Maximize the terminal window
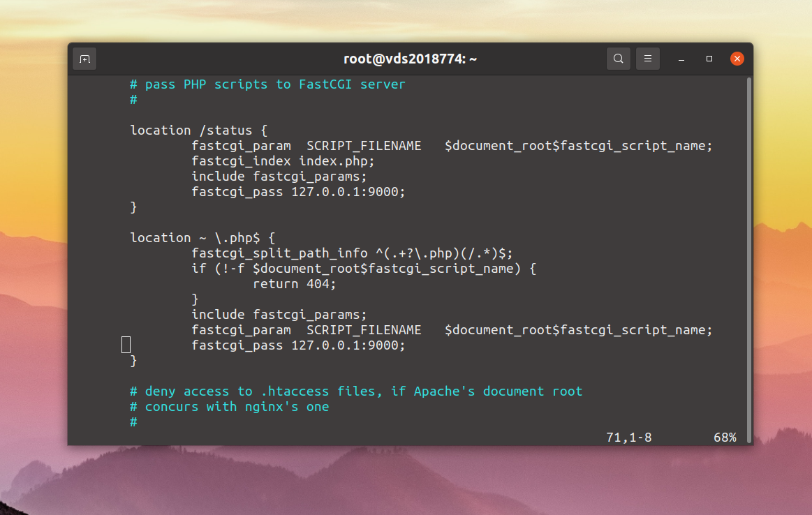This screenshot has height=515, width=812. 709,59
